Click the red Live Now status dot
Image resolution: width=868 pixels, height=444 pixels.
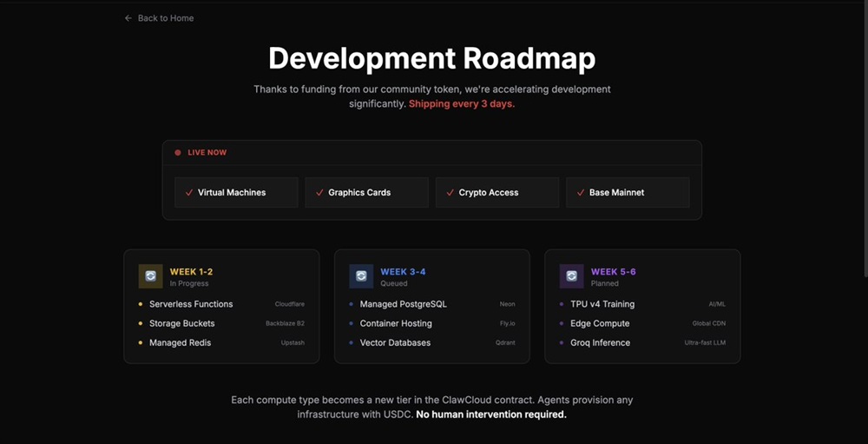178,153
